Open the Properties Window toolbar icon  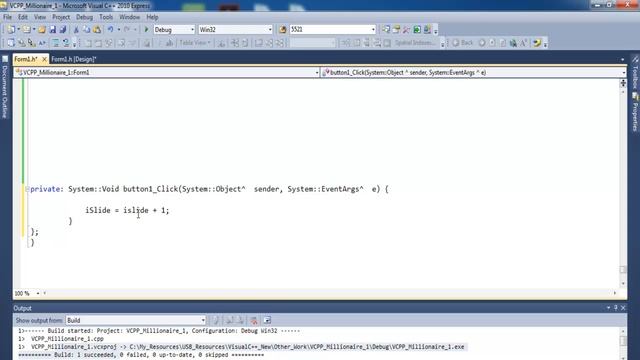click(396, 29)
